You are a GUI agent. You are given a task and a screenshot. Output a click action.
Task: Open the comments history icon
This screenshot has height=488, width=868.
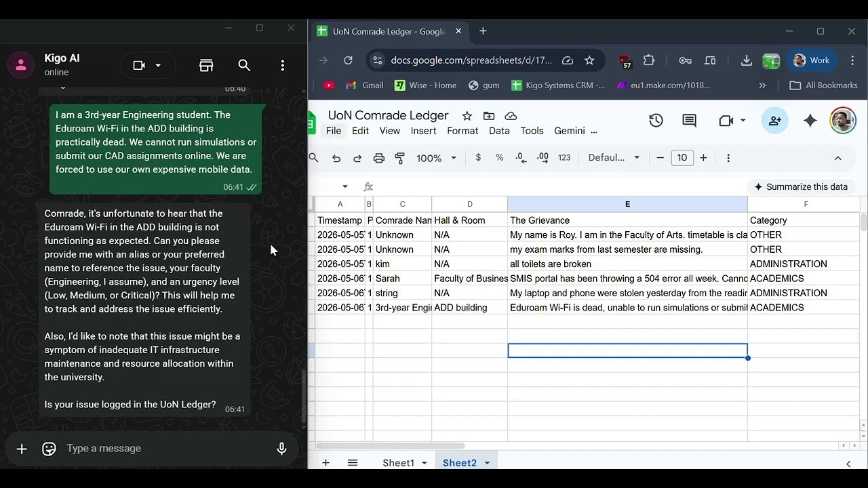click(689, 121)
